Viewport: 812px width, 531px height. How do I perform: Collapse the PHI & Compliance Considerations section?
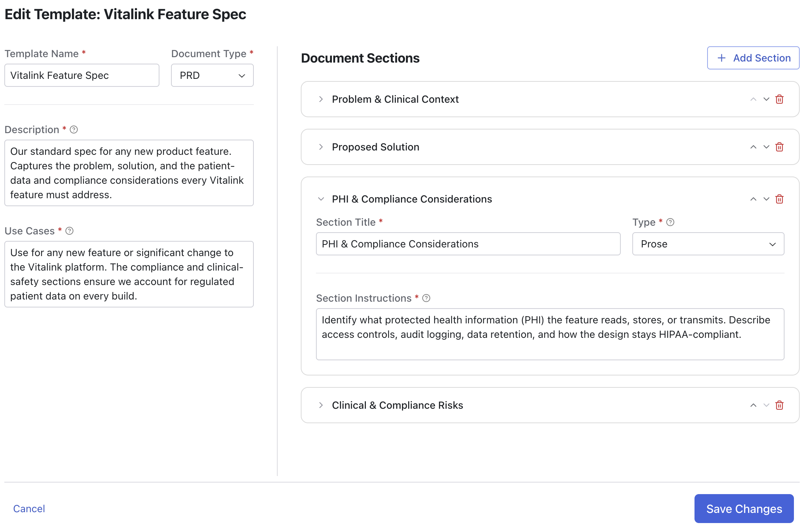(321, 199)
